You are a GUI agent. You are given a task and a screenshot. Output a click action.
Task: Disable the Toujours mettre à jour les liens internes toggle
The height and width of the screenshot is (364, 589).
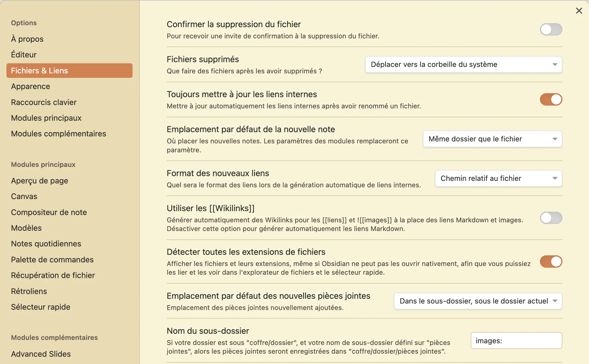551,99
